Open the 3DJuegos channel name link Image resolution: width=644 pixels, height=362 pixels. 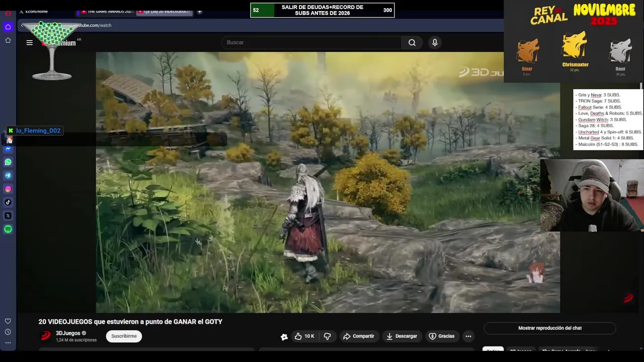68,333
